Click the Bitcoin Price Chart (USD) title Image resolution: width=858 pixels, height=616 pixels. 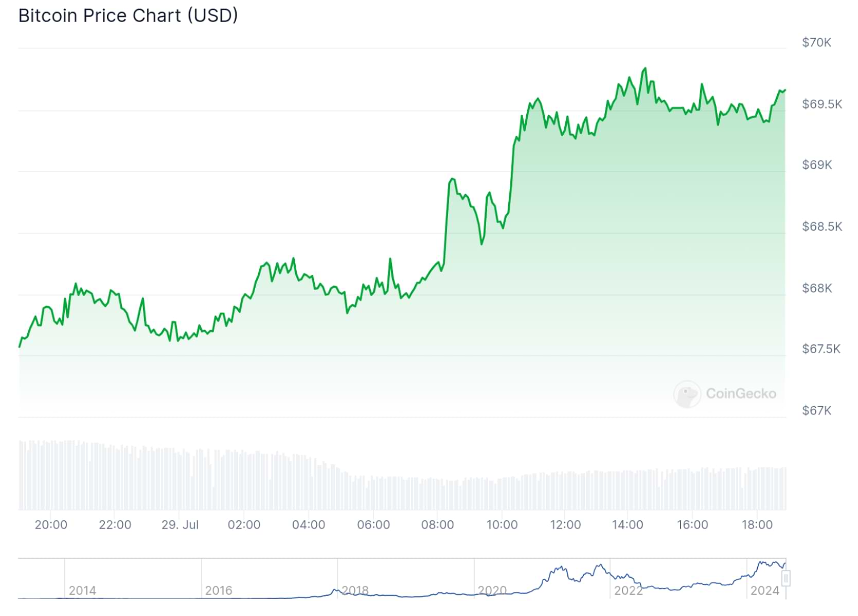tap(128, 15)
